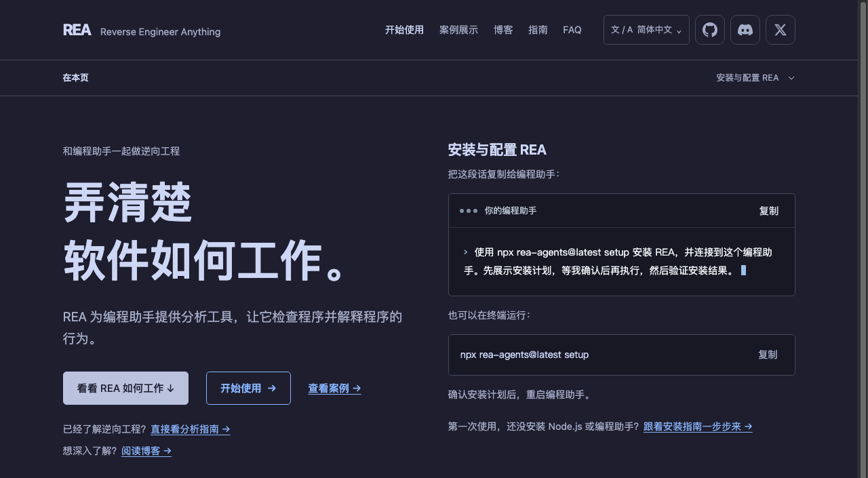Click the prompt text starting with 使用 npx

coord(618,261)
